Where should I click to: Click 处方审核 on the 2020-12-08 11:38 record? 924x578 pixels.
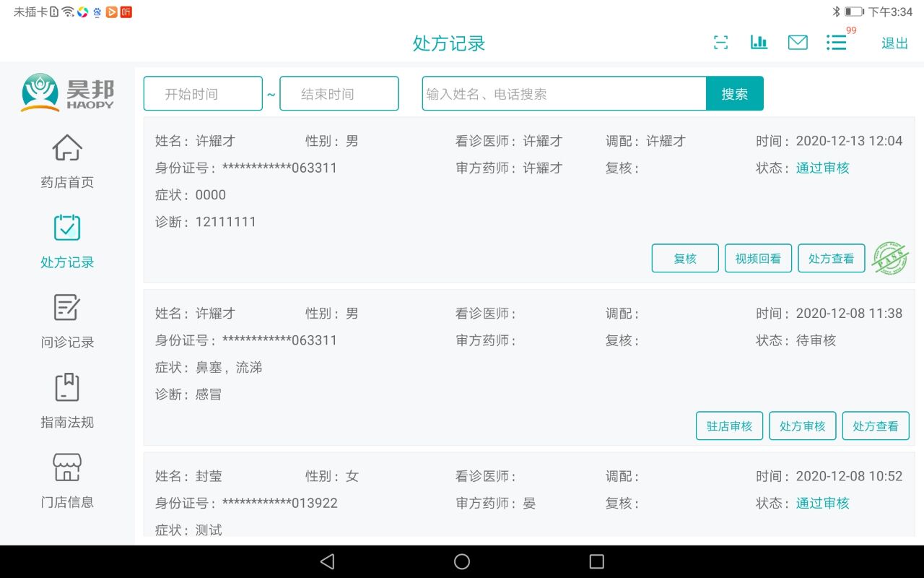tap(802, 426)
